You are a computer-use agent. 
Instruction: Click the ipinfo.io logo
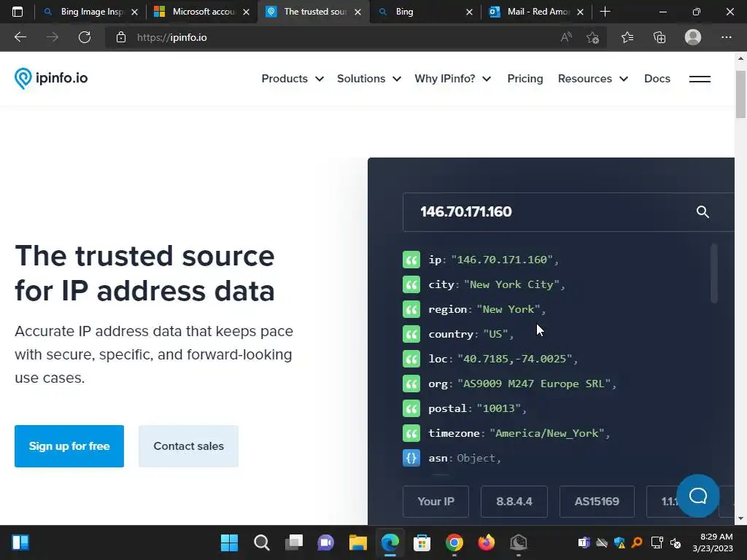click(x=51, y=79)
